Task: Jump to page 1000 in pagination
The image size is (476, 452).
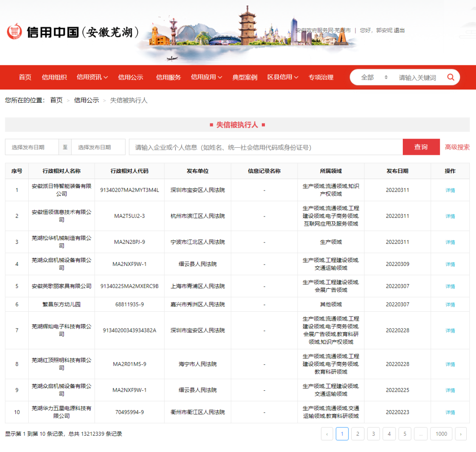Action: coord(441,434)
